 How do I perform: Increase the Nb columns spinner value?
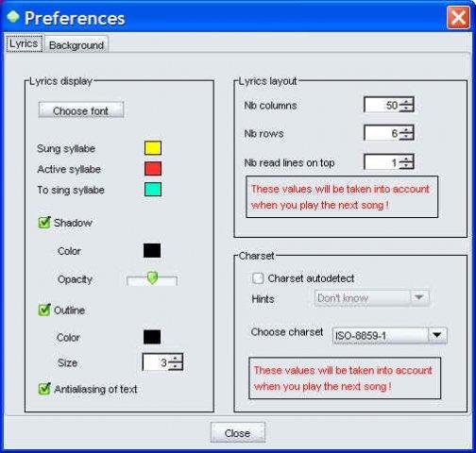(406, 101)
